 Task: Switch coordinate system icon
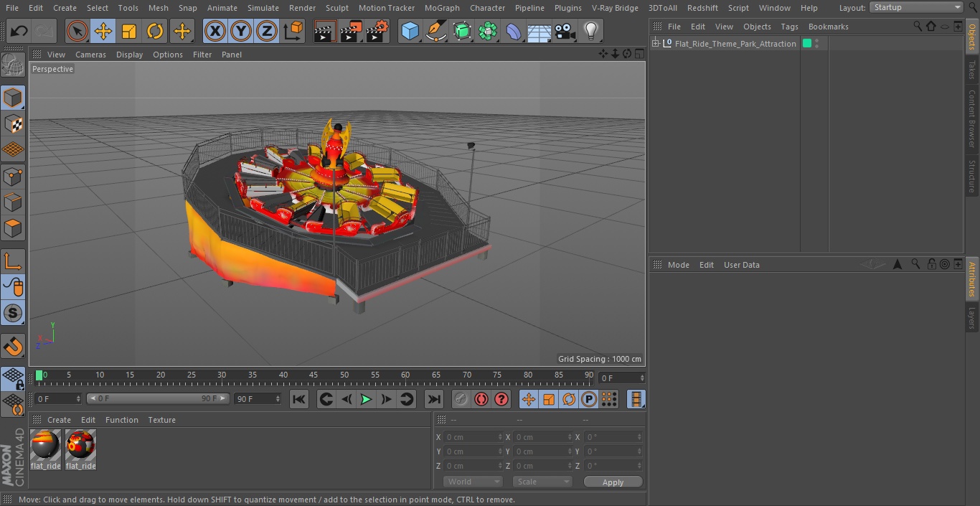coord(293,32)
